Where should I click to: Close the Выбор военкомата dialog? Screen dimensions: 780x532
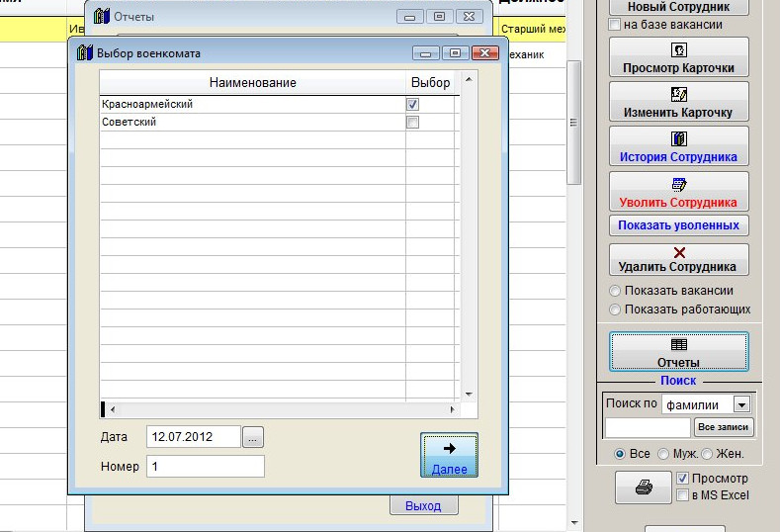(485, 52)
